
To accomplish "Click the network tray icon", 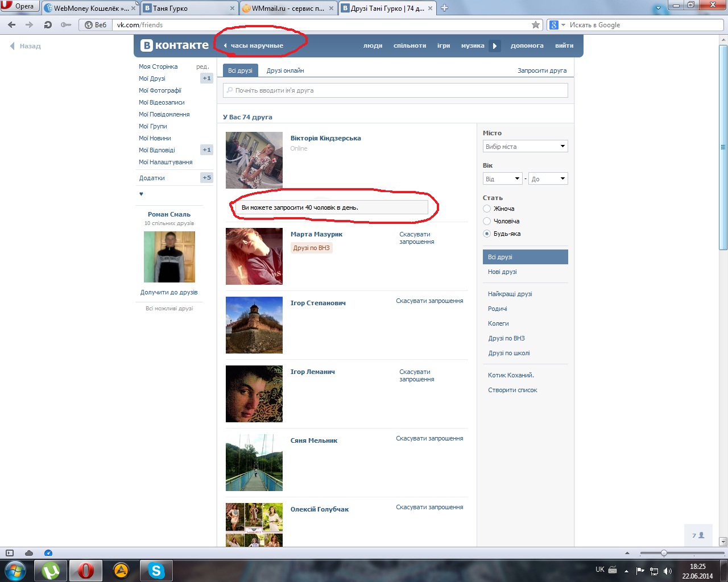I will (x=654, y=571).
